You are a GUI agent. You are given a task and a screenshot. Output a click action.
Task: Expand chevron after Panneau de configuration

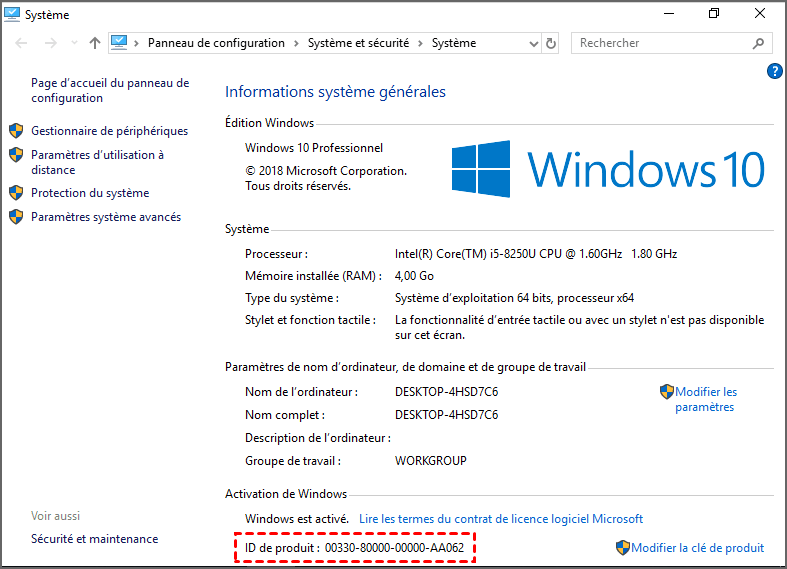(296, 44)
